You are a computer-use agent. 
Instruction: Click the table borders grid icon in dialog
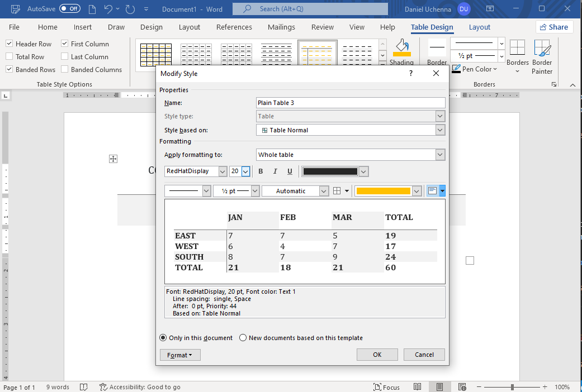(337, 191)
